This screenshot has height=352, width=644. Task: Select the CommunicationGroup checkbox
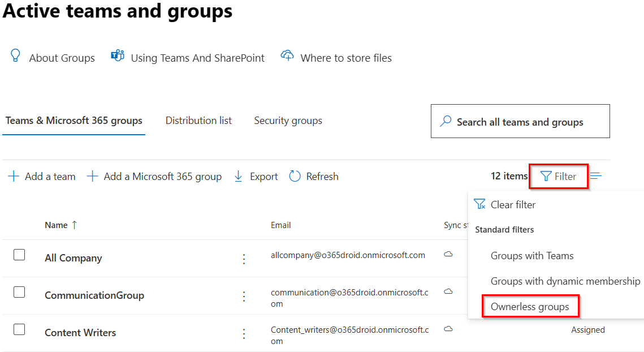click(19, 291)
